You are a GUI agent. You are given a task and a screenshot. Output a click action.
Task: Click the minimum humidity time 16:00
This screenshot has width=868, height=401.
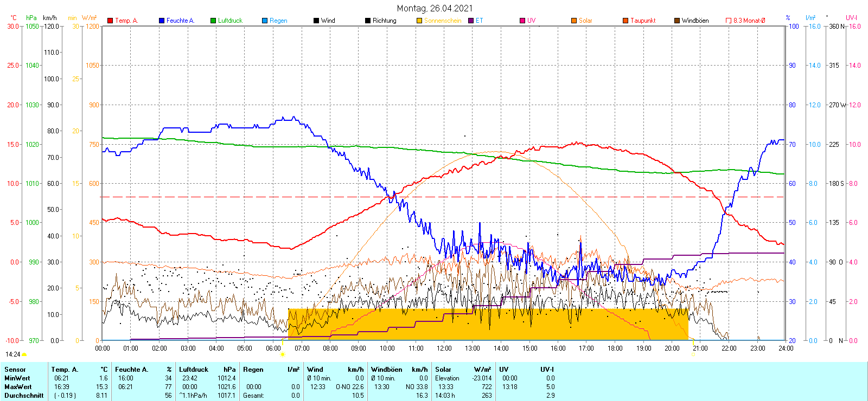[x=125, y=378]
